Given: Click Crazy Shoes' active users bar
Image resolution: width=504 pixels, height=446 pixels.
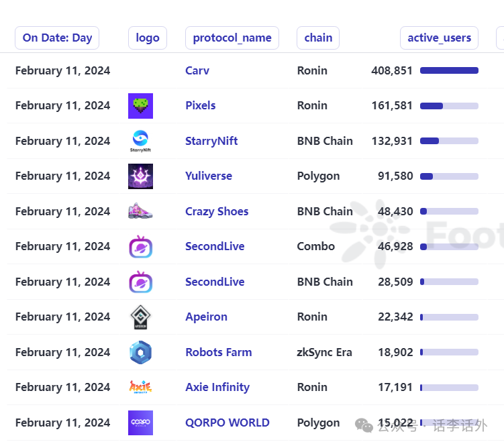Looking at the screenshot, I should pos(449,211).
